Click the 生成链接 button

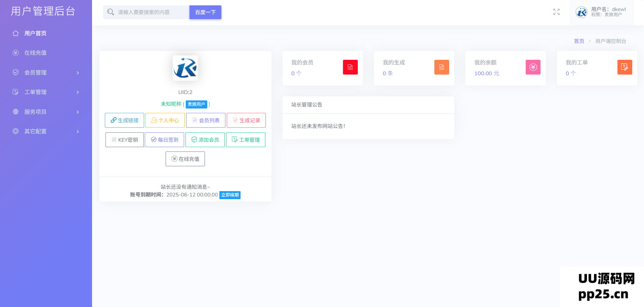click(x=124, y=120)
